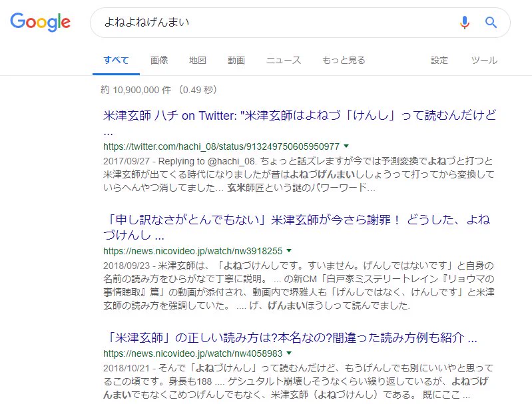
Task: Click the twitter.com/hachi_08 URL text
Action: (x=221, y=146)
